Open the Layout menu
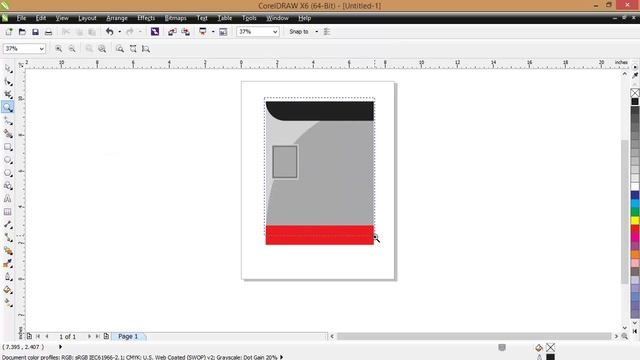This screenshot has width=640, height=360. 87,18
